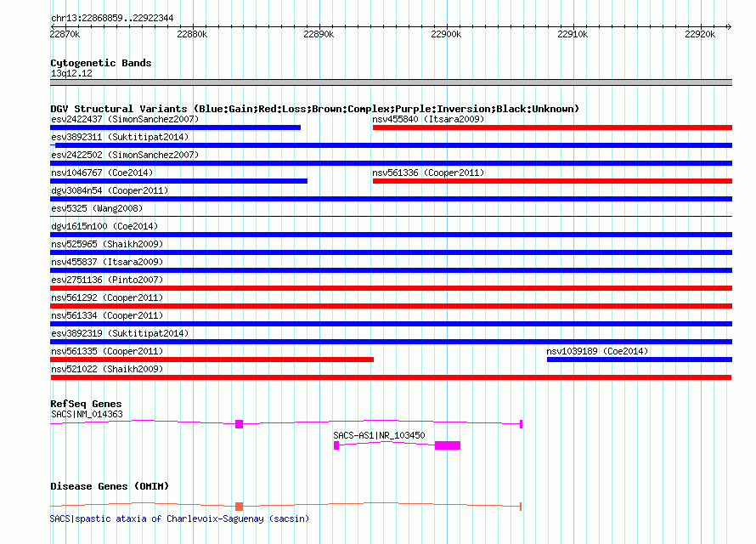Click the esv2422437 (SimonSanchez2007) blue gain bar
Image resolution: width=756 pixels, height=544 pixels.
[176, 127]
